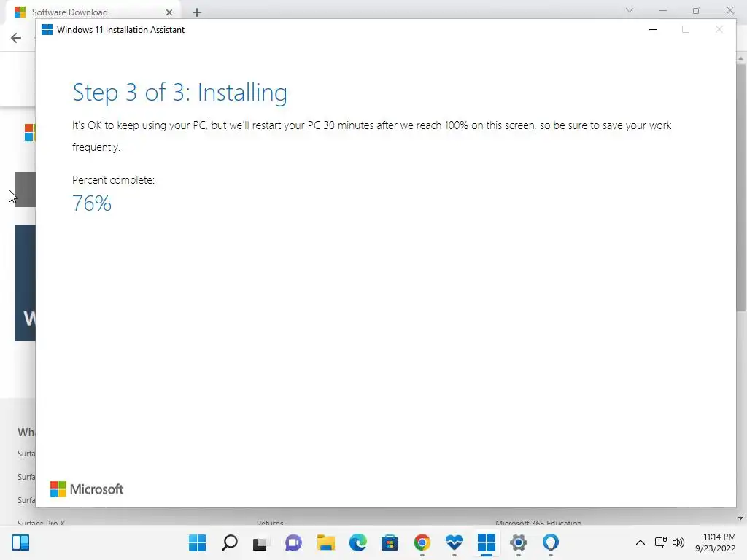Click scrollbar down arrow in browser
Screen dimensions: 747x560
(x=740, y=518)
